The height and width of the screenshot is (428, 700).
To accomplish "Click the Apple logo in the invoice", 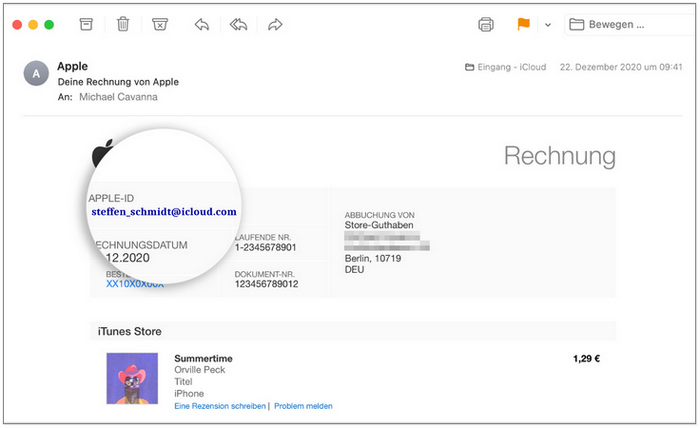I will click(x=103, y=153).
